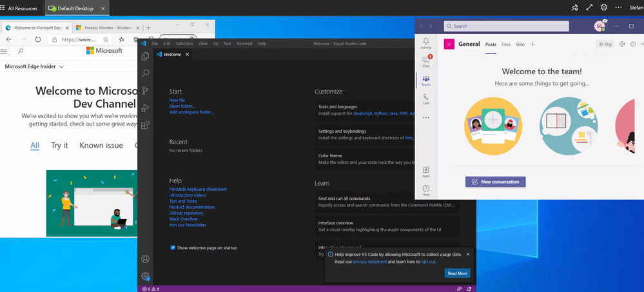Switch to the Wiki tab in Teams
This screenshot has width=644, height=292.
pyautogui.click(x=520, y=44)
